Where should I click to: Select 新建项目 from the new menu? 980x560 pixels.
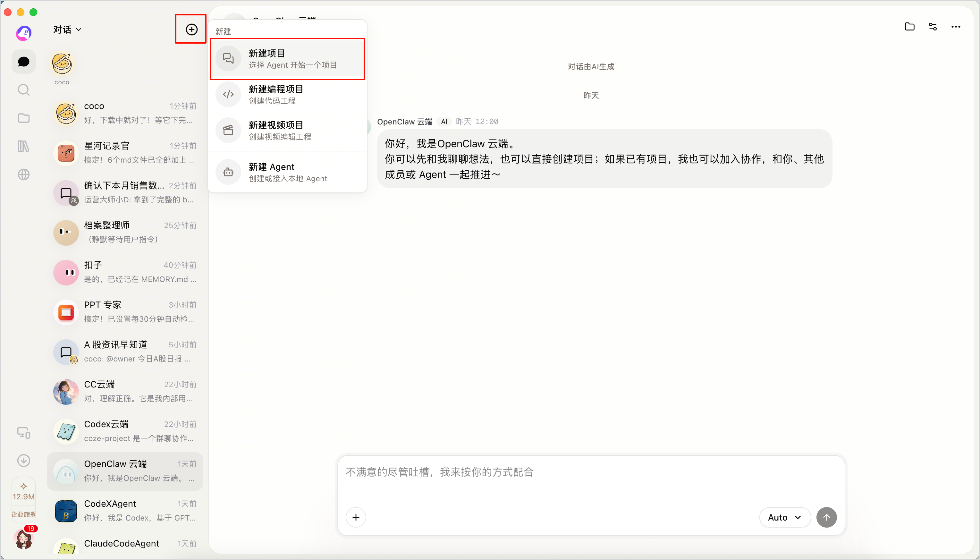tap(287, 59)
